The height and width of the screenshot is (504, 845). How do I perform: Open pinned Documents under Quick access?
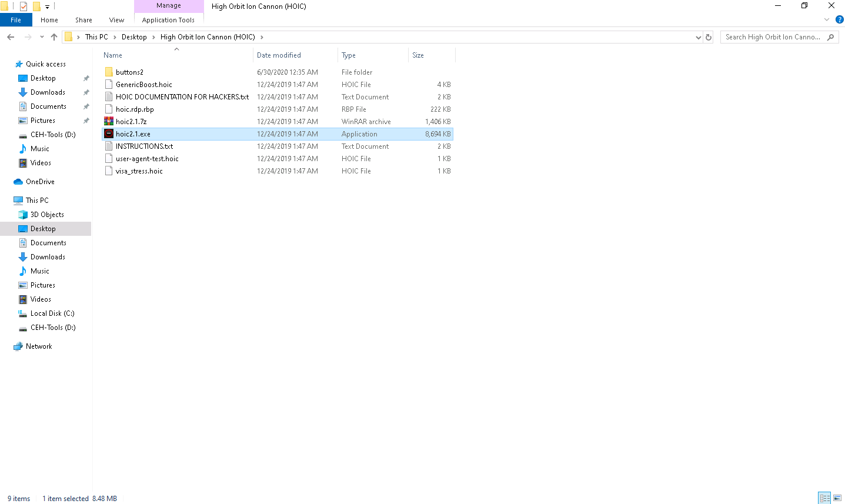pos(48,106)
